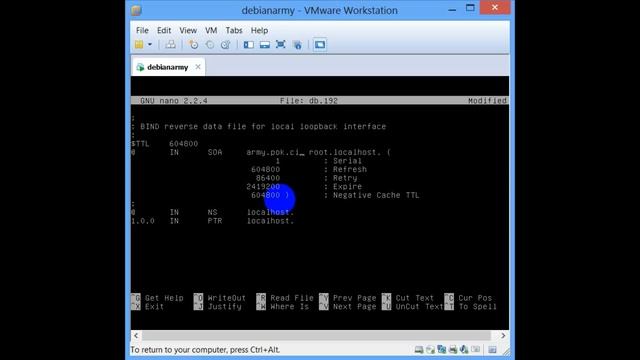Viewport: 640px width, 360px height.
Task: Click 'Cur Pos' in nano shortcut bar
Action: 475,298
